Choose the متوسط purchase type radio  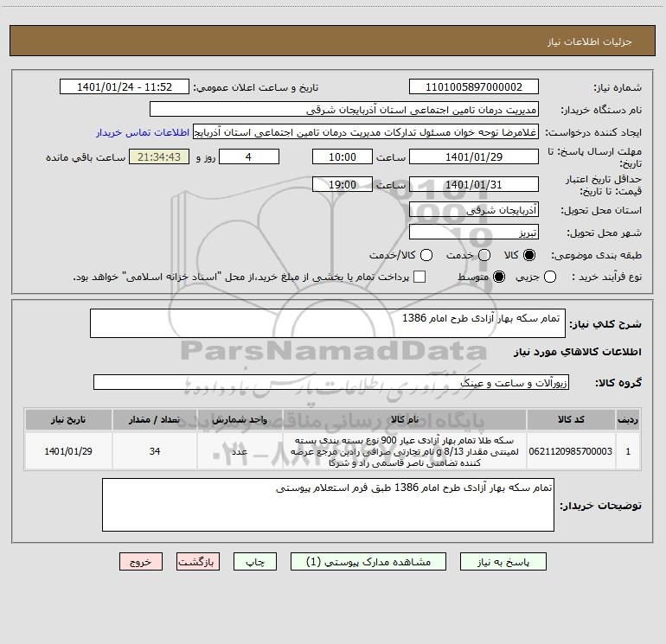[x=499, y=277]
